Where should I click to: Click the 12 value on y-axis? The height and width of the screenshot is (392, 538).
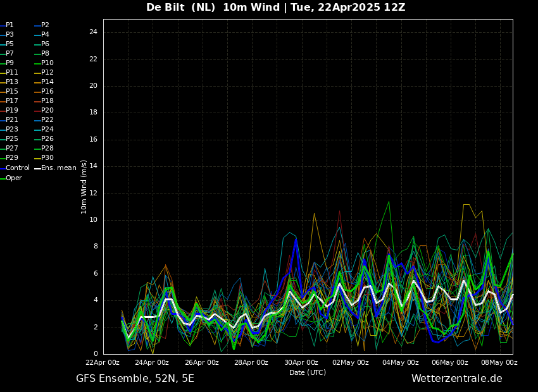(93, 193)
